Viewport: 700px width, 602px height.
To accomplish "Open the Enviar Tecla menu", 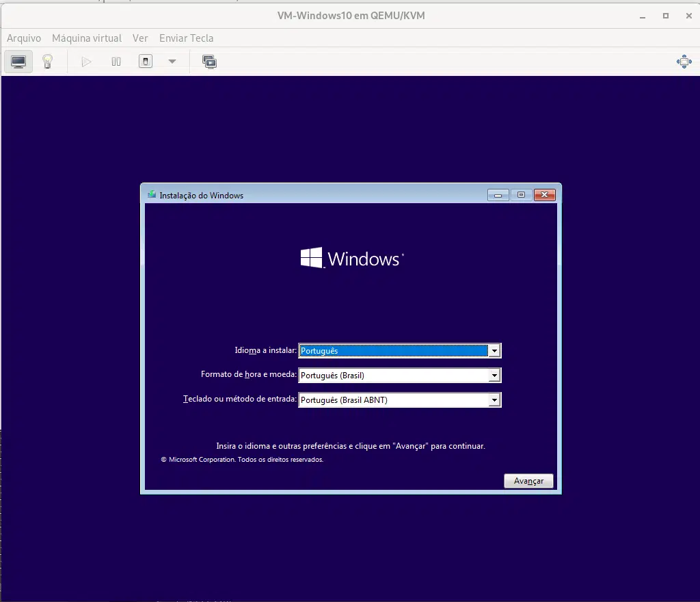I will point(186,38).
